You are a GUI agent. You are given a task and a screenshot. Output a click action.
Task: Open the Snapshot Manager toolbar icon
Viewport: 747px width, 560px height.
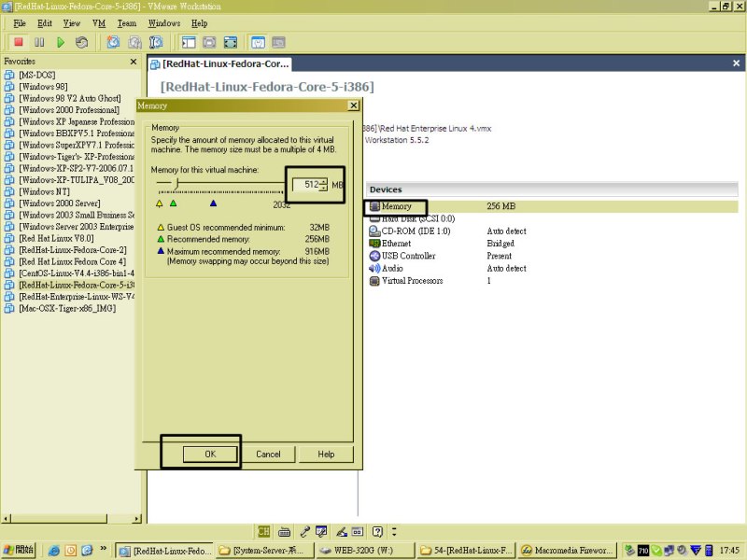156,42
